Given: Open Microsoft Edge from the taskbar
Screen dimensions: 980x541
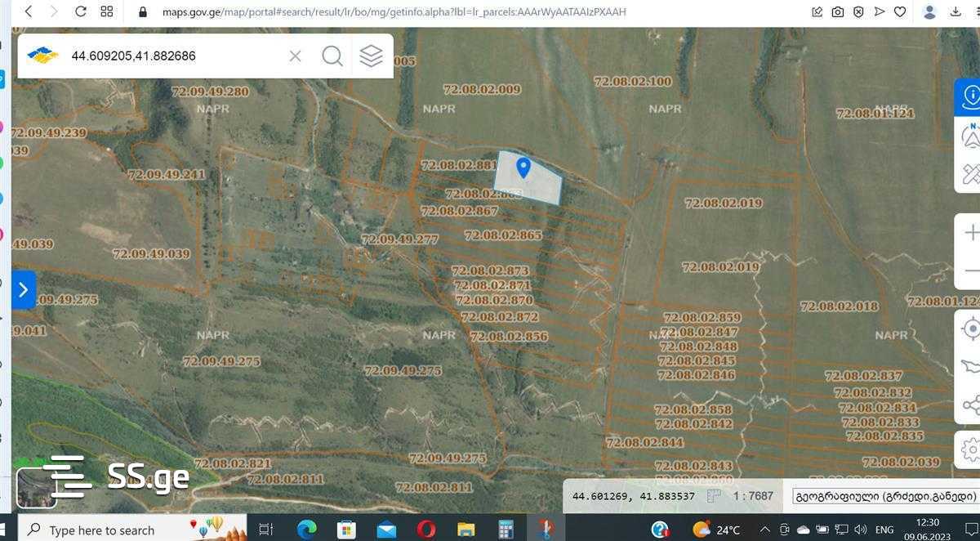Looking at the screenshot, I should (306, 530).
